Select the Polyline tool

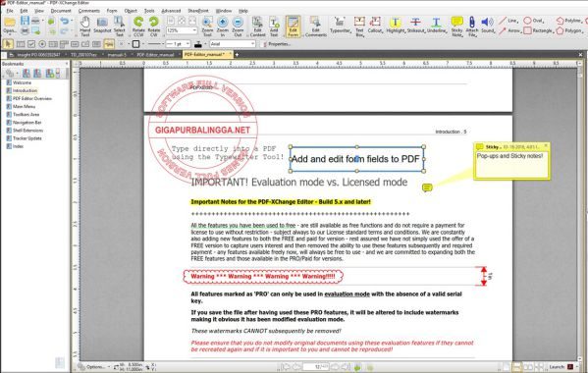coord(569,21)
